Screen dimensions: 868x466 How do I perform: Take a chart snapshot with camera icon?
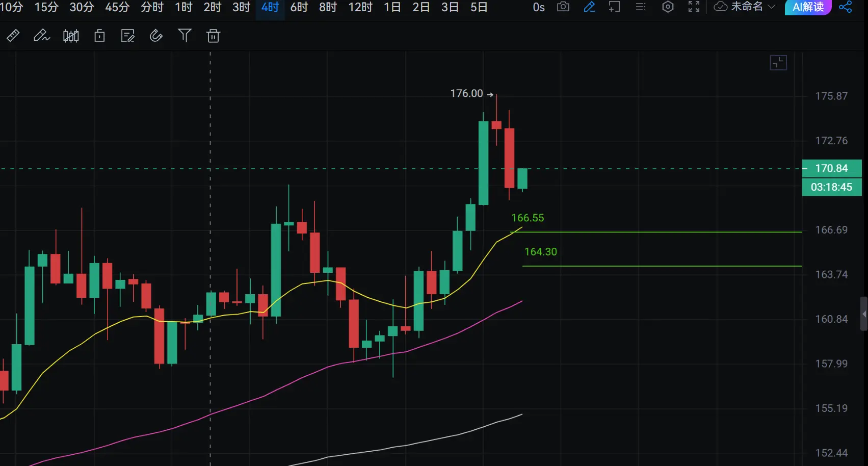click(x=563, y=7)
